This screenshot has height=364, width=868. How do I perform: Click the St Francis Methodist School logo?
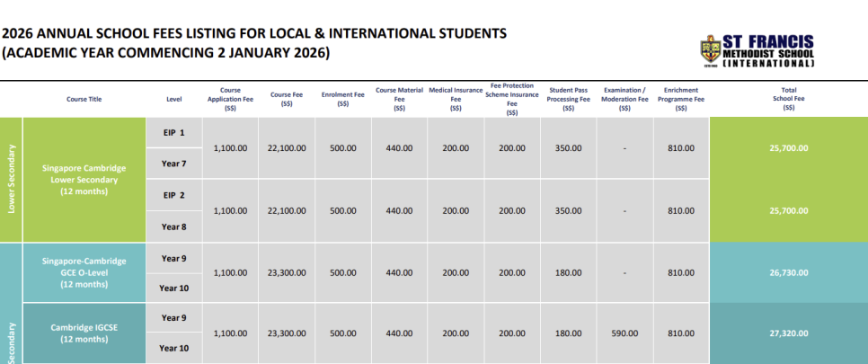(x=757, y=52)
